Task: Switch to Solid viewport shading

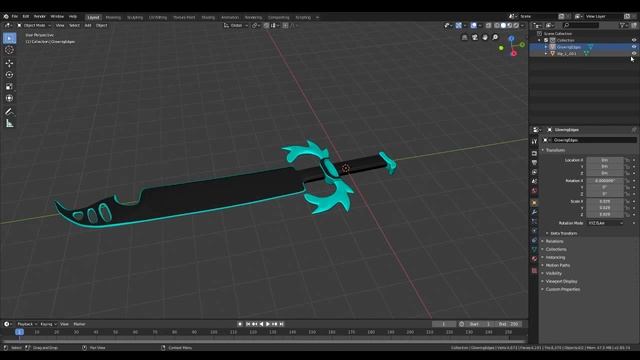Action: (x=503, y=25)
